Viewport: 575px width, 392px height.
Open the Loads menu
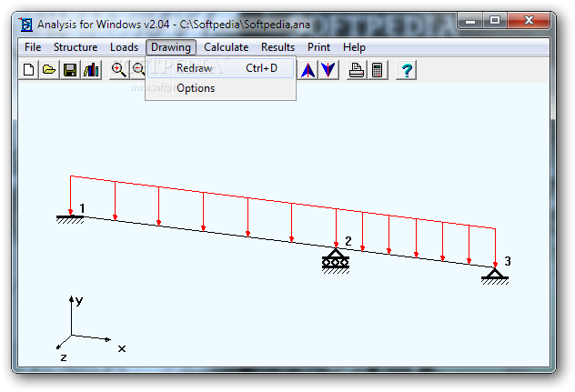(124, 47)
